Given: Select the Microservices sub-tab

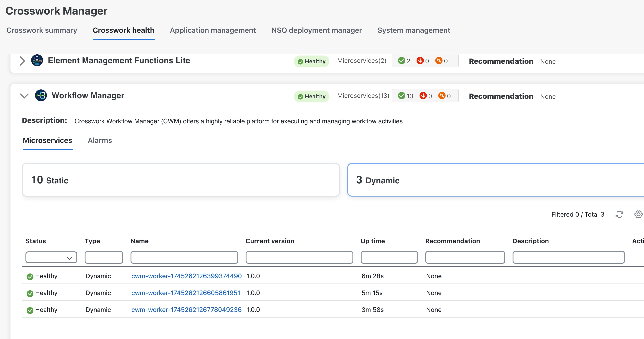Looking at the screenshot, I should (48, 140).
